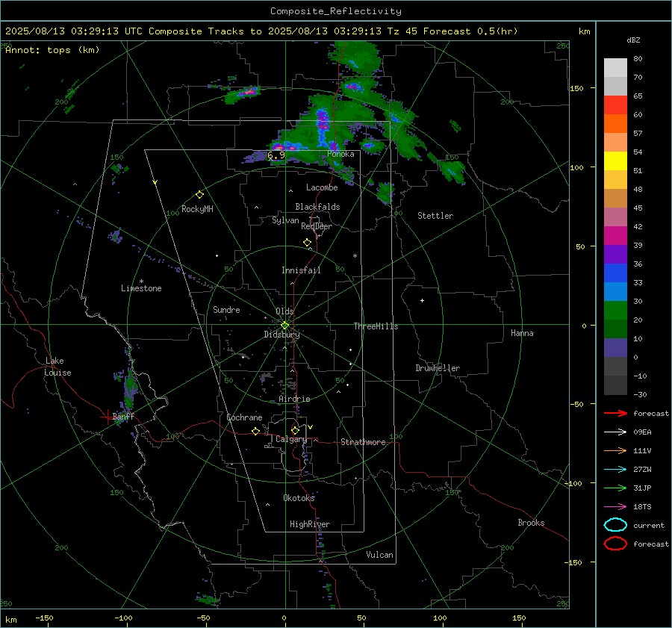672x628 pixels.
Task: Click the Brooks town label
Action: [x=531, y=523]
